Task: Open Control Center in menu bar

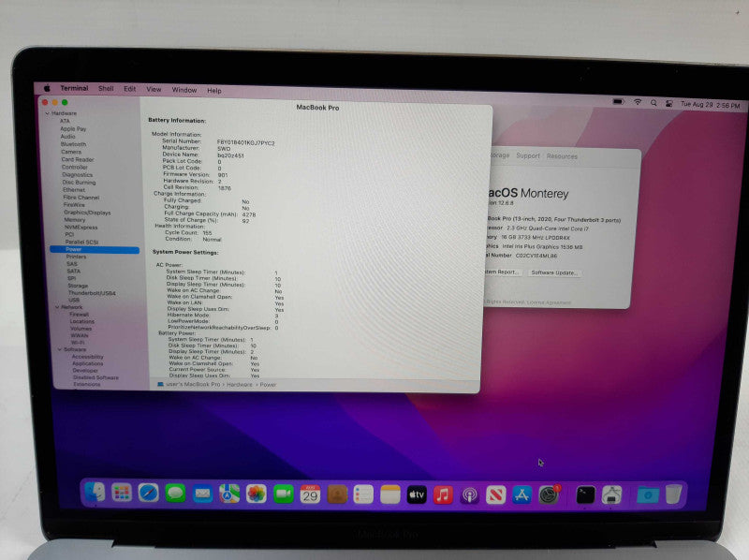Action: point(668,103)
